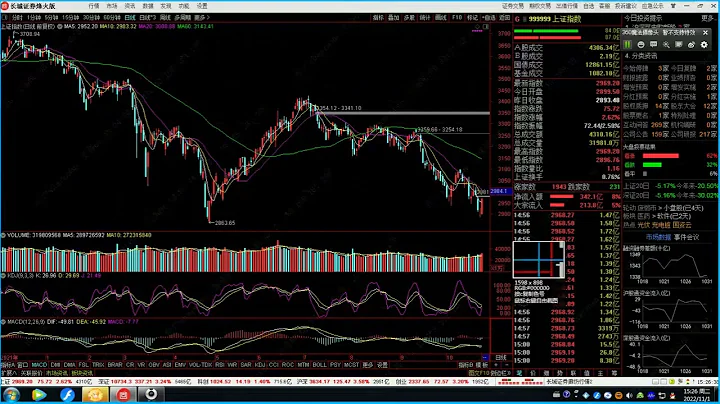This screenshot has width=720, height=404.
Task: Switch chart to 5分钟 period
Action: (51, 17)
